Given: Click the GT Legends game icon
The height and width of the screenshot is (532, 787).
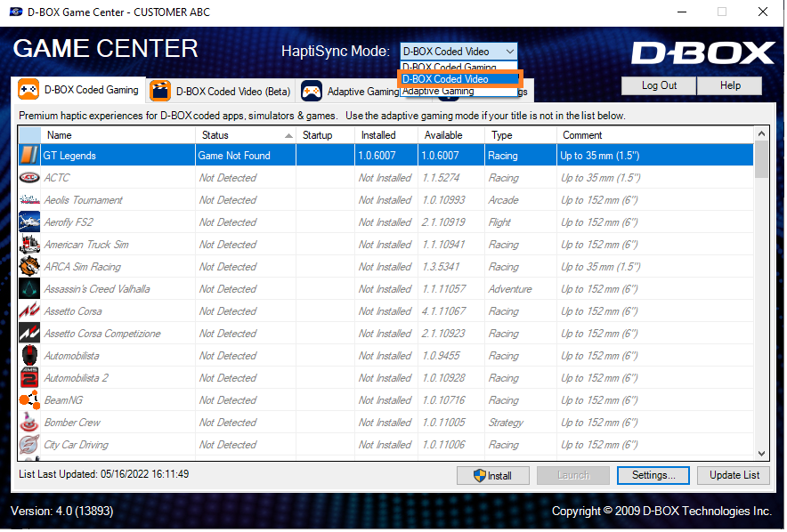Looking at the screenshot, I should pos(28,155).
